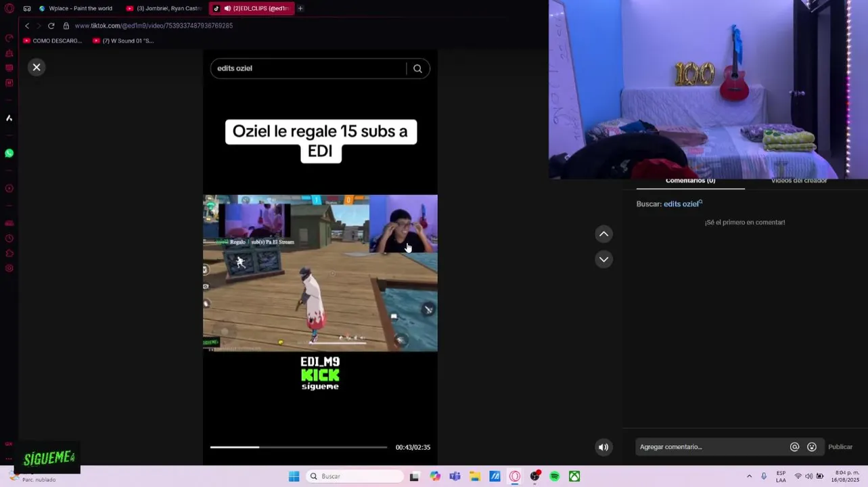Close the TikTok video viewer
The width and height of the screenshot is (868, 487).
click(x=37, y=67)
